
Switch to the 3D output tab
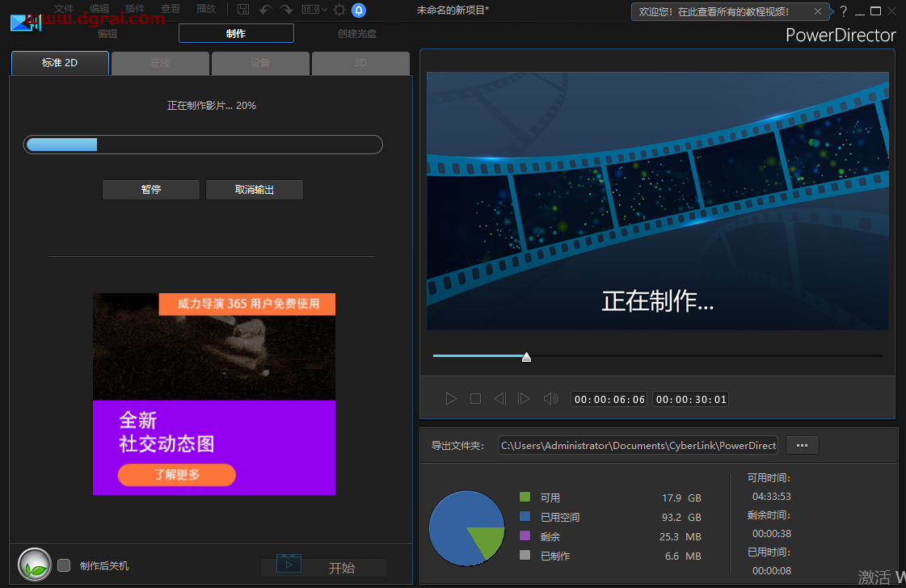(x=360, y=63)
